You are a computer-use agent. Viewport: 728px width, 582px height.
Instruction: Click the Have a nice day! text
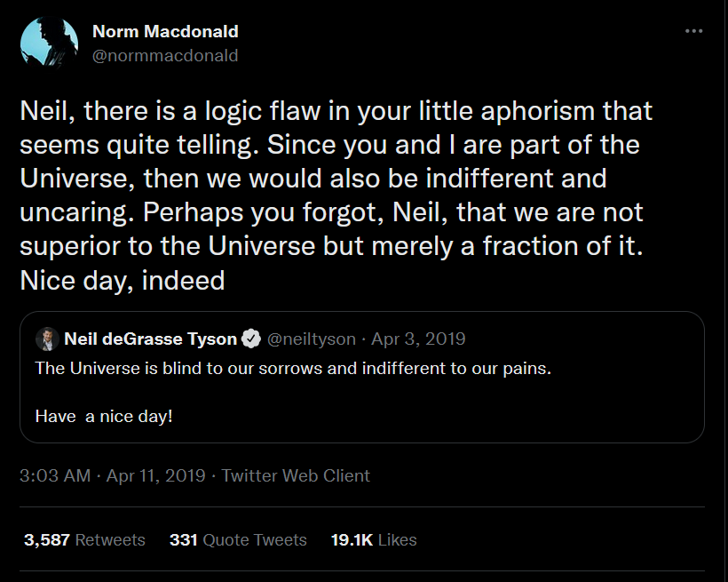(104, 416)
